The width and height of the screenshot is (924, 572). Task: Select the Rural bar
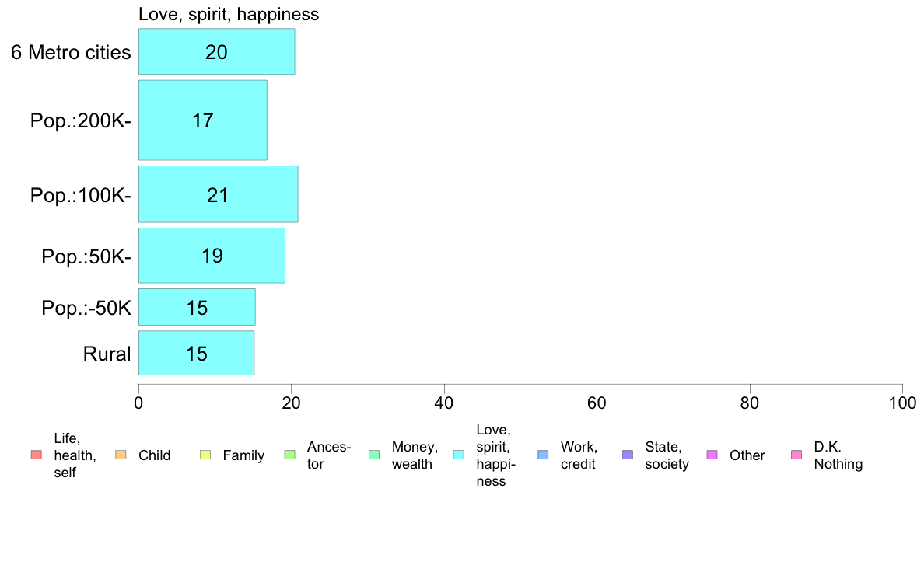click(196, 353)
